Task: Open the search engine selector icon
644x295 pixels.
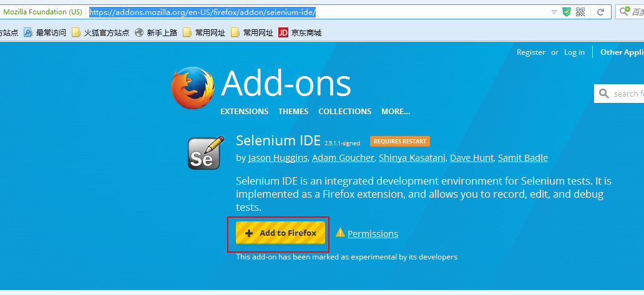Action: point(624,11)
